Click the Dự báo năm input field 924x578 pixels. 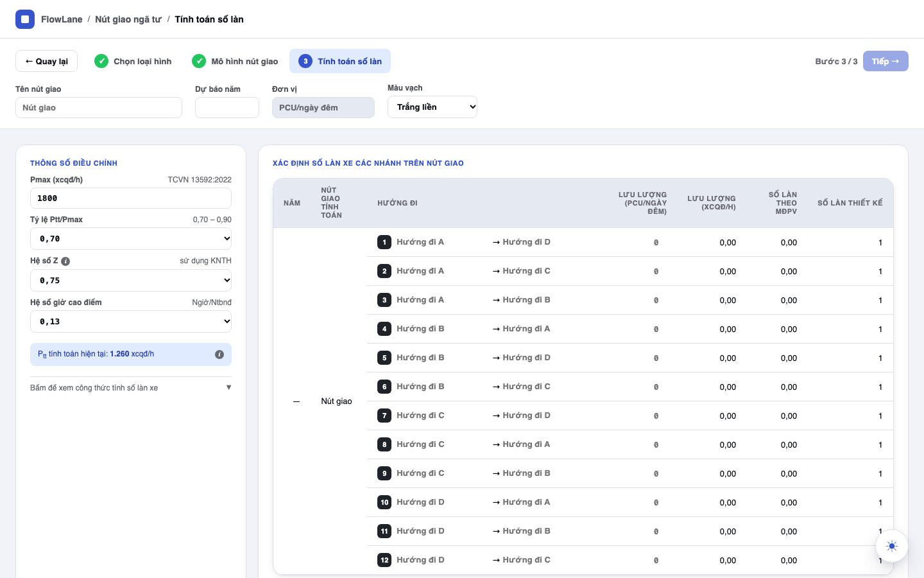coord(227,108)
